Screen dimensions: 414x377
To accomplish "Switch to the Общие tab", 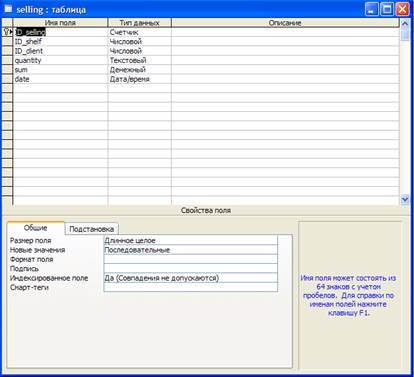I will (x=36, y=228).
